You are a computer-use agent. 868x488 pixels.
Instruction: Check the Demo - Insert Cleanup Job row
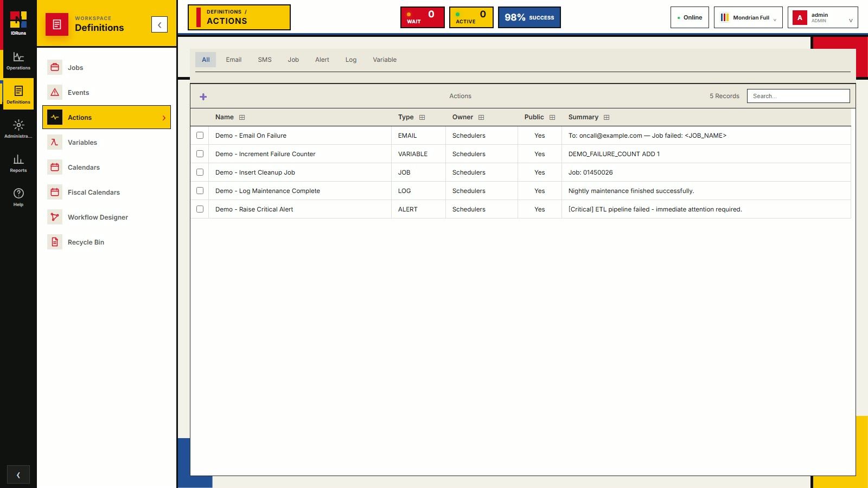[200, 172]
